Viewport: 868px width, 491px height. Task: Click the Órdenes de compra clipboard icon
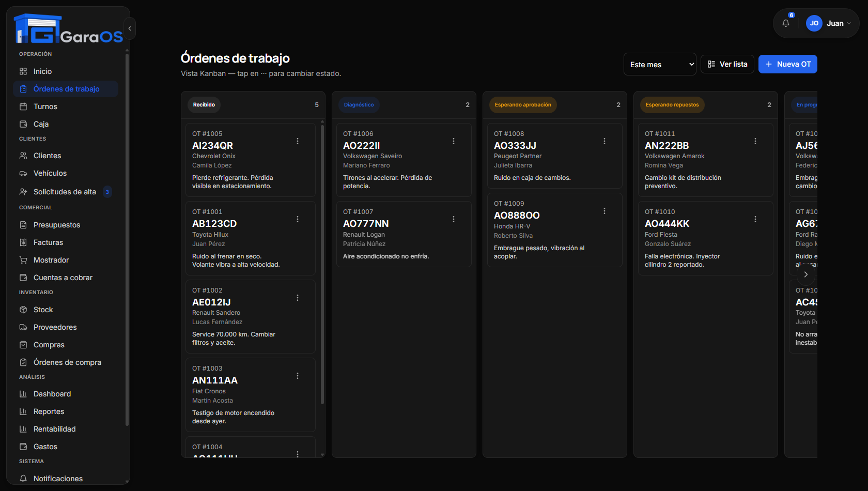[x=23, y=362]
